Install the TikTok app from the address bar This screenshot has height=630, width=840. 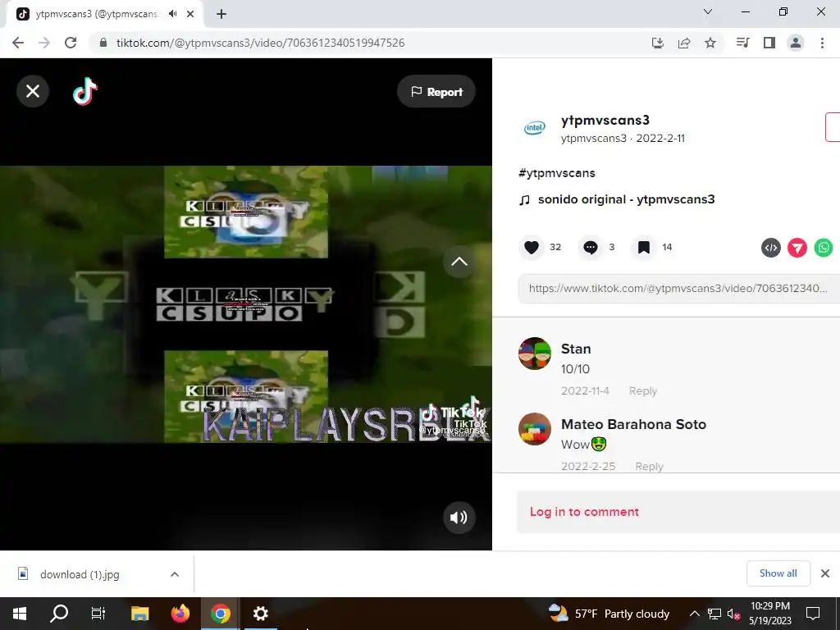pos(657,43)
